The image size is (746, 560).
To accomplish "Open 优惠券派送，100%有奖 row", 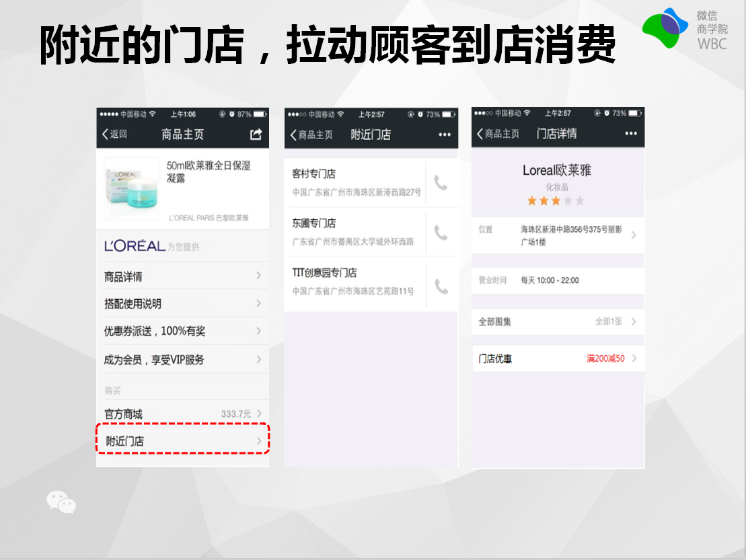I will coord(183,331).
